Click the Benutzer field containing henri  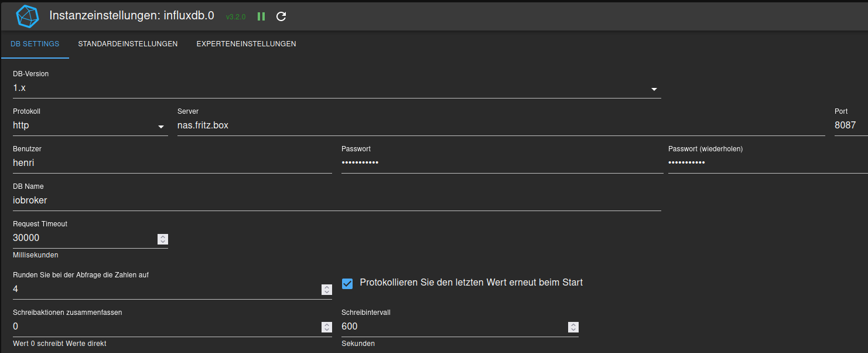pyautogui.click(x=172, y=163)
